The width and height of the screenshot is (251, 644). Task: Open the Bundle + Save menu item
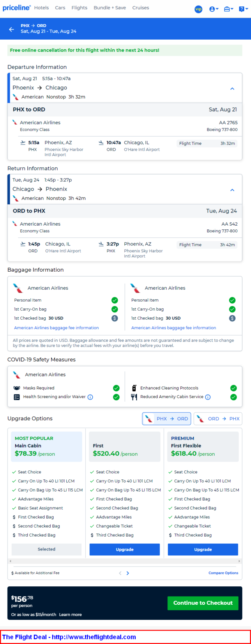110,7
